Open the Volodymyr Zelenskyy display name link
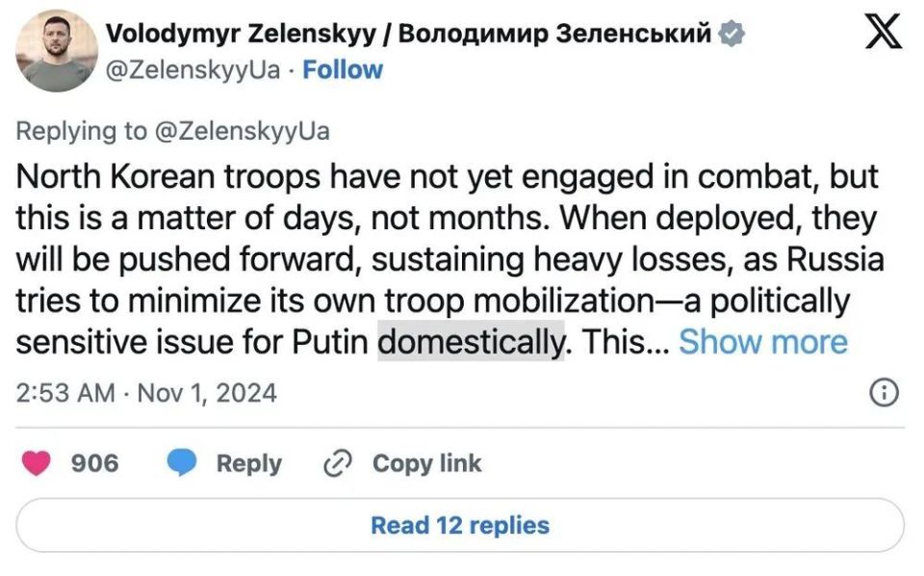The width and height of the screenshot is (924, 576). click(241, 34)
